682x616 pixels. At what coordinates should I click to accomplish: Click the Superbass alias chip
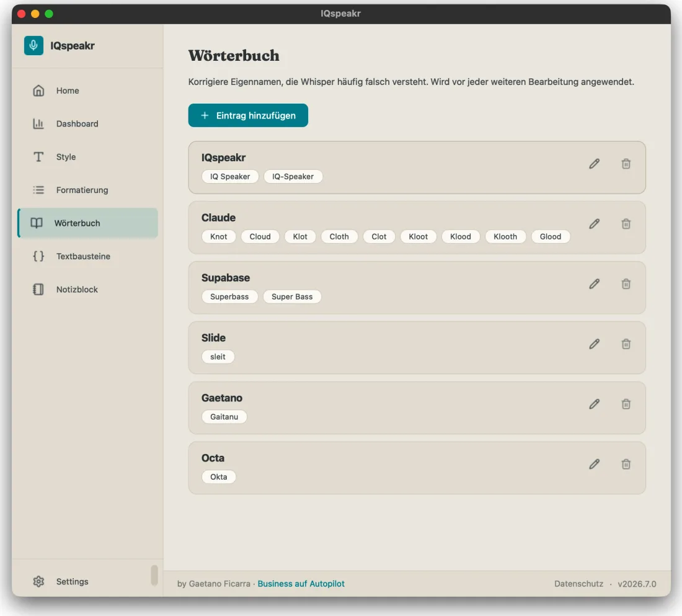pyautogui.click(x=229, y=297)
